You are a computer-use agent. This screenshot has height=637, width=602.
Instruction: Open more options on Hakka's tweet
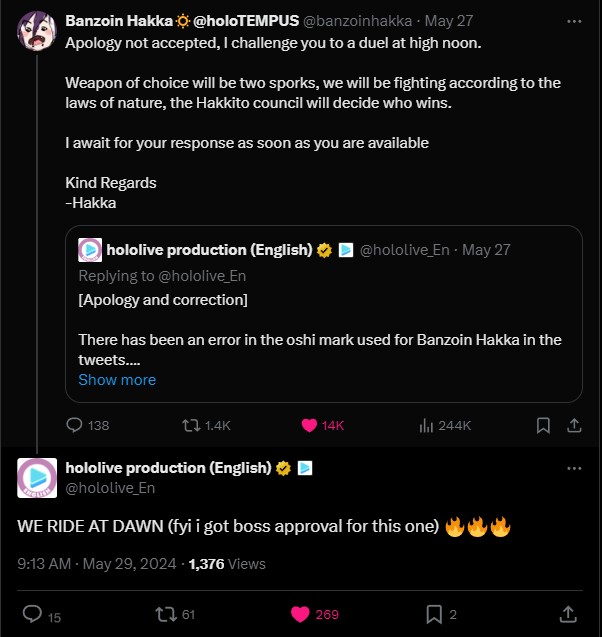point(574,20)
